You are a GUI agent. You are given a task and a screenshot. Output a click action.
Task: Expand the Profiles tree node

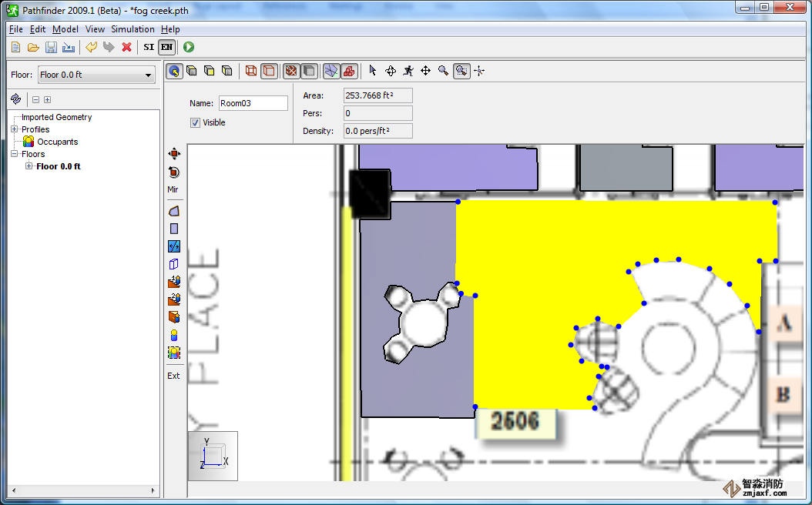point(15,129)
